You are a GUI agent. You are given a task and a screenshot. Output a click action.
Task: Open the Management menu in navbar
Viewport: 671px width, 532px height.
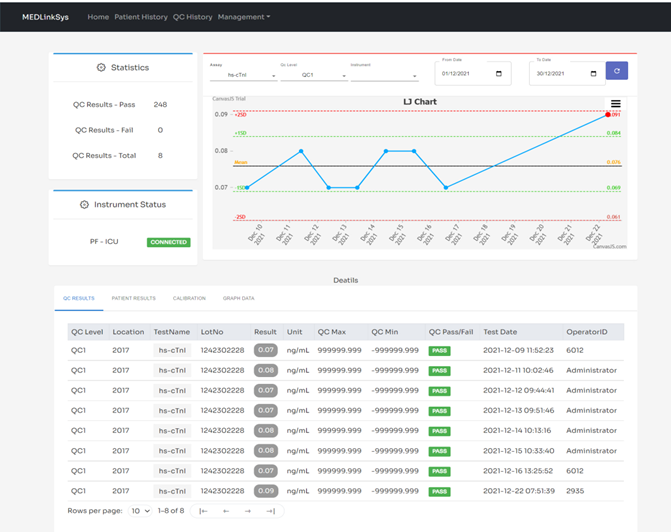243,17
